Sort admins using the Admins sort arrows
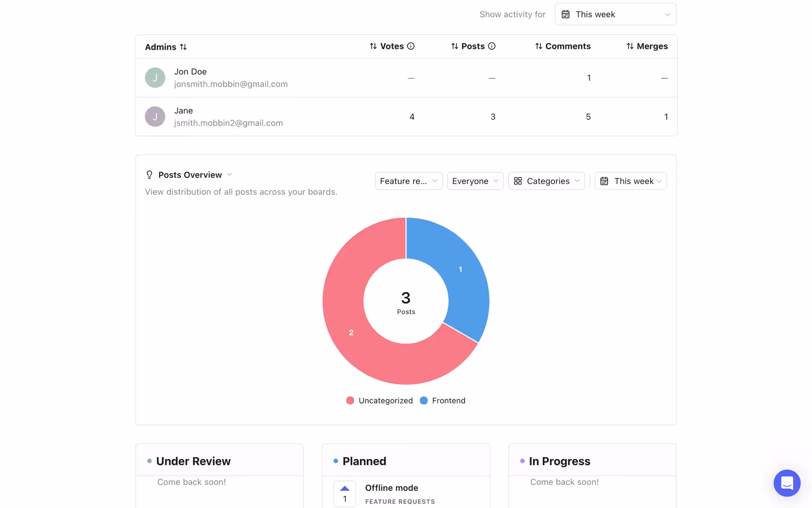 coord(183,47)
